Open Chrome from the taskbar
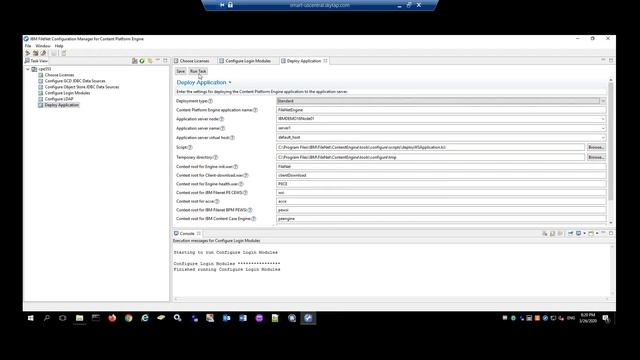The width and height of the screenshot is (640, 360). coord(129,318)
